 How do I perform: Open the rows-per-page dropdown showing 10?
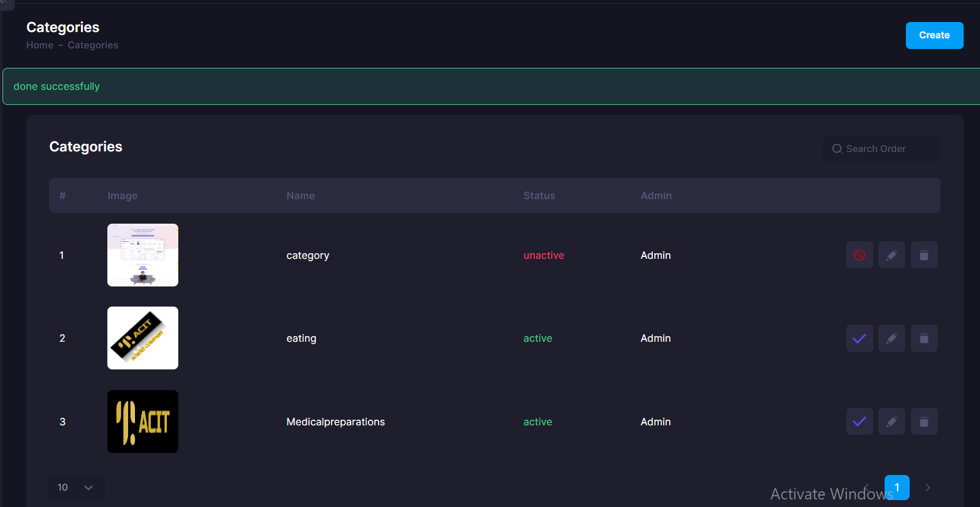tap(77, 488)
